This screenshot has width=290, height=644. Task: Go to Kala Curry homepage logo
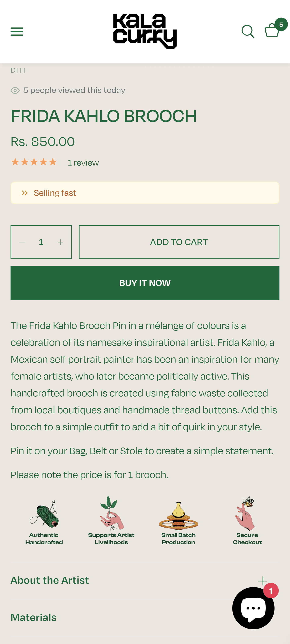(145, 32)
